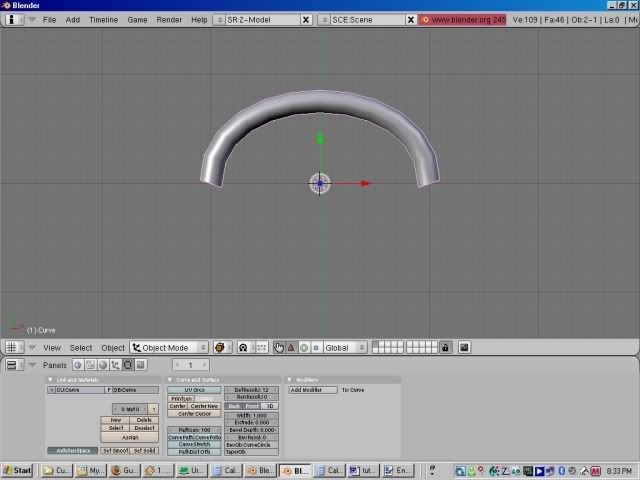Open the Global orientation dropdown
640x480 pixels.
(345, 348)
